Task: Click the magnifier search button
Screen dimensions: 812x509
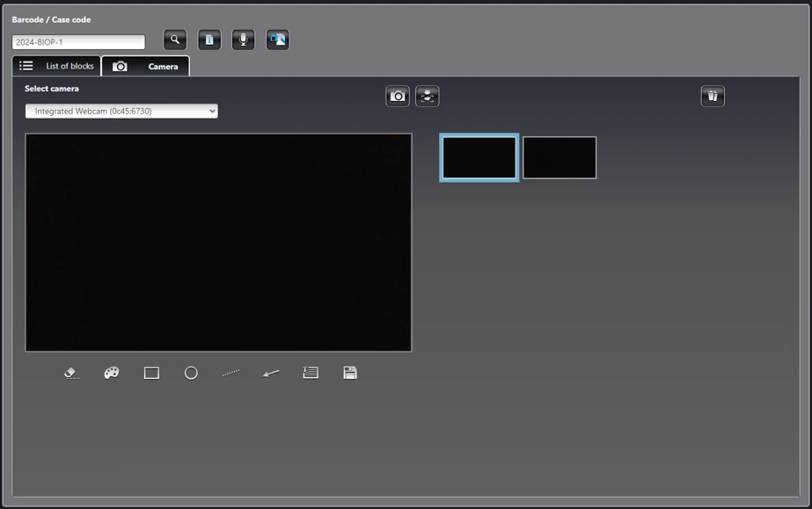Action: tap(175, 40)
